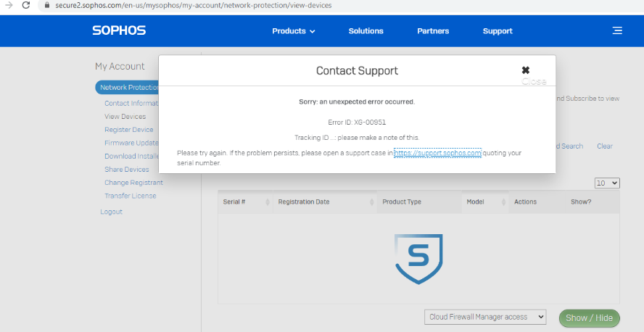
Task: Click the Logout link
Action: [111, 212]
